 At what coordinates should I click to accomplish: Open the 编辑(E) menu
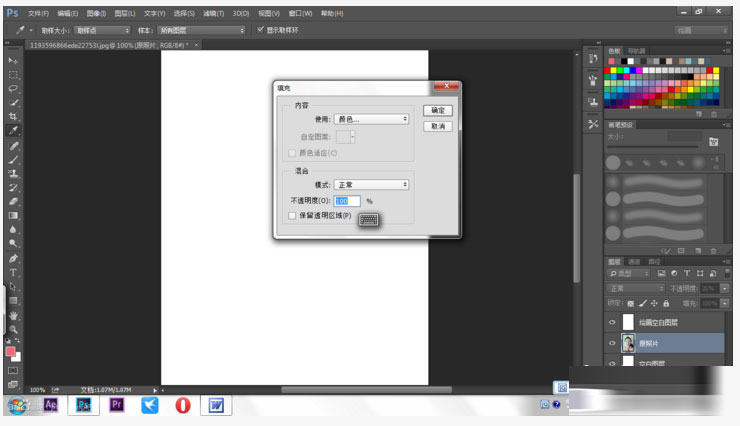(67, 13)
